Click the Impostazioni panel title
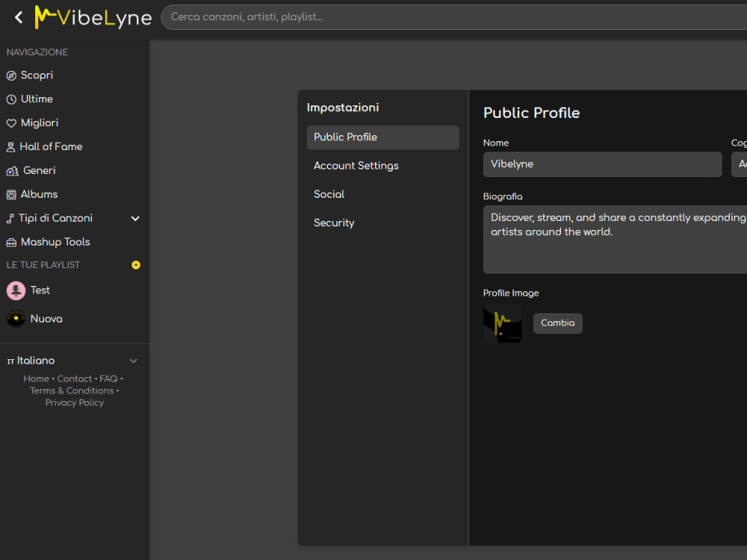747x560 pixels. (343, 108)
